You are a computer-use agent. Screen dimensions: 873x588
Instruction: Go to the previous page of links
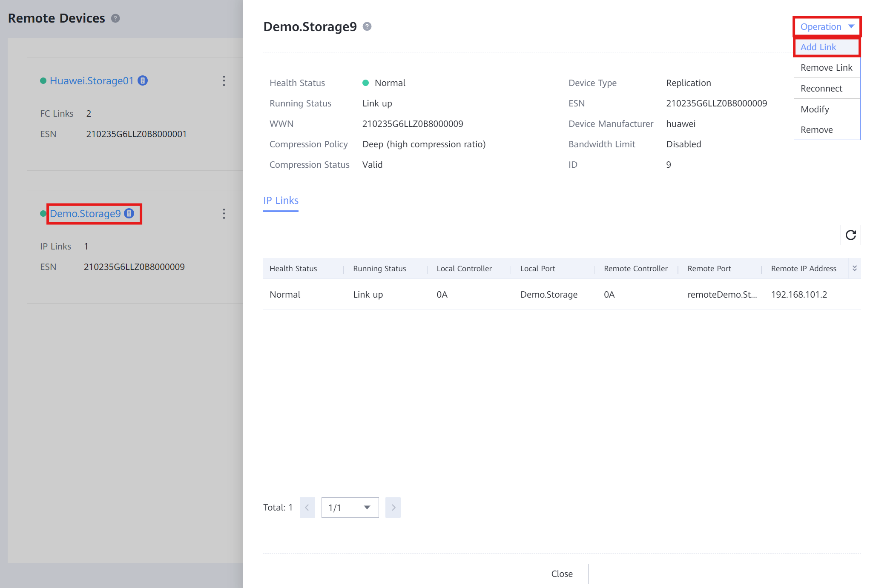307,508
